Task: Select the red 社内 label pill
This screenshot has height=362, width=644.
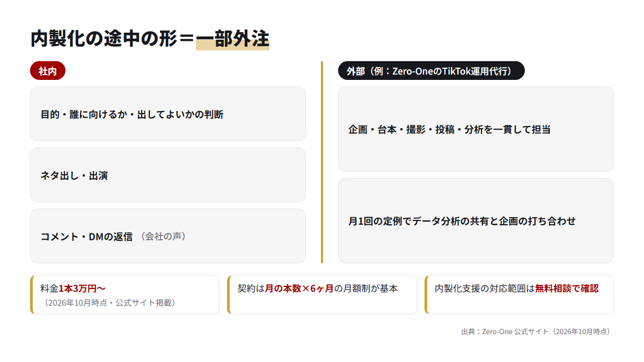Action: point(48,71)
